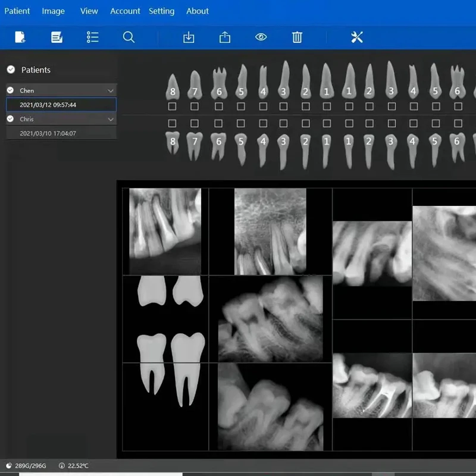476x476 pixels.
Task: Toggle the eye preview icon
Action: tap(261, 37)
